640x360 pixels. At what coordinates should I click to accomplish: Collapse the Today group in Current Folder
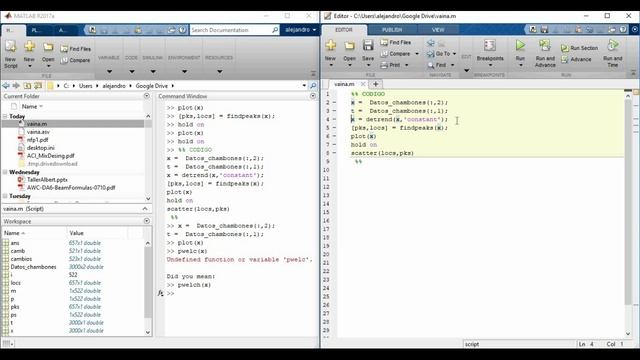(5, 116)
